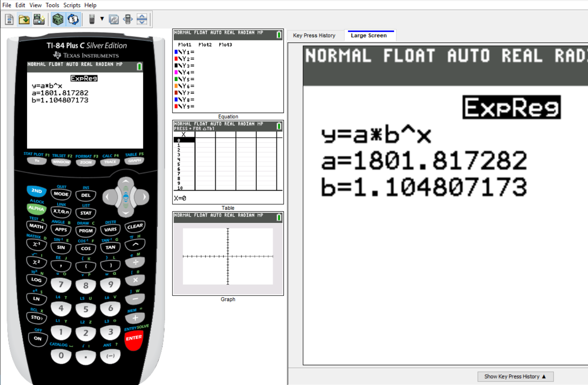Click the WINDOW calculator key
This screenshot has height=385, width=588.
pyautogui.click(x=61, y=162)
